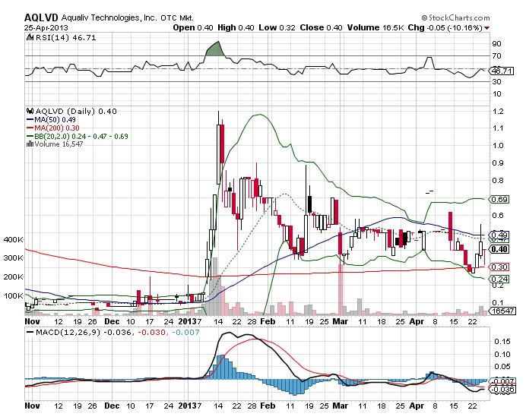
Task: Click the 1.0 price axis label
Action: 498,146
